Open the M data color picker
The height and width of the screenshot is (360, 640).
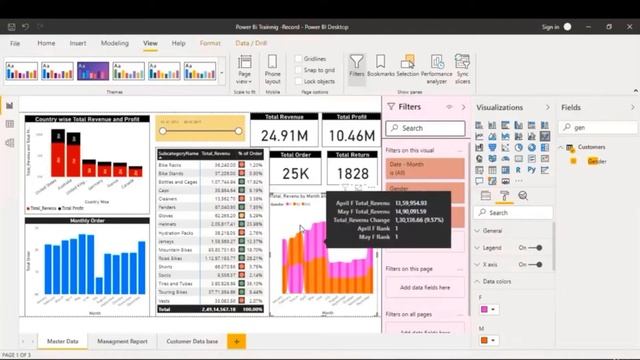pyautogui.click(x=488, y=340)
